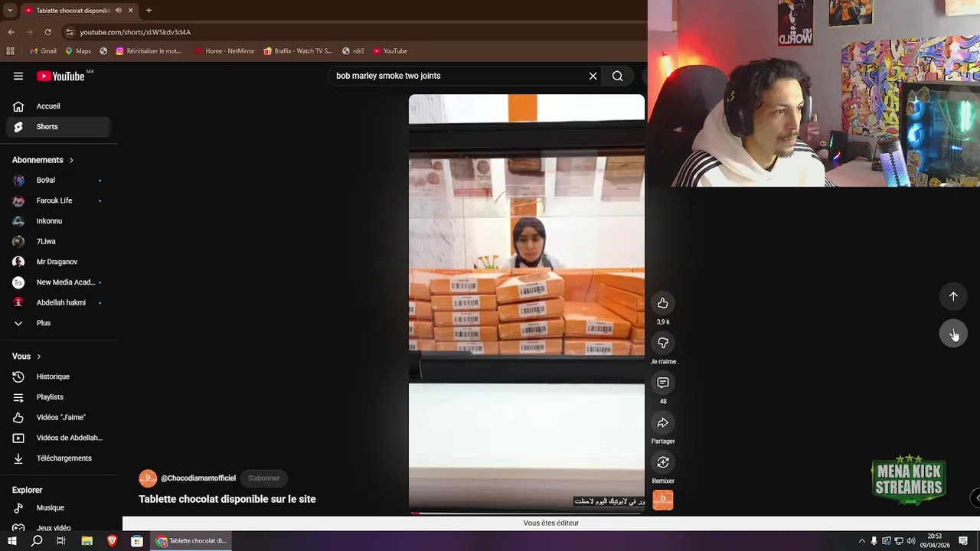Go to next Short with down arrow
This screenshot has height=551, width=980.
coord(953,334)
